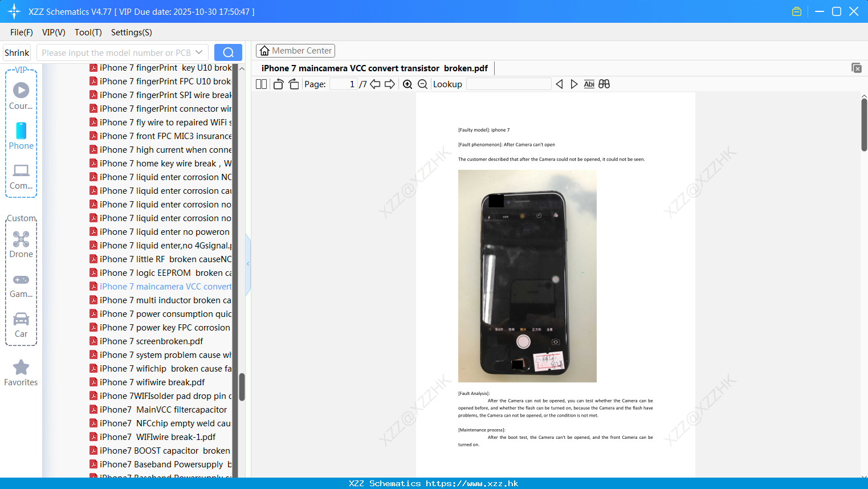Viewport: 868px width, 489px height.
Task: Find previous lookup match
Action: tap(559, 84)
